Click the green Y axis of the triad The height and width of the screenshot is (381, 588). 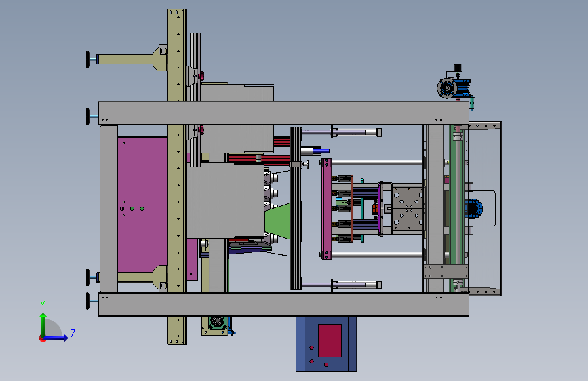(x=43, y=325)
